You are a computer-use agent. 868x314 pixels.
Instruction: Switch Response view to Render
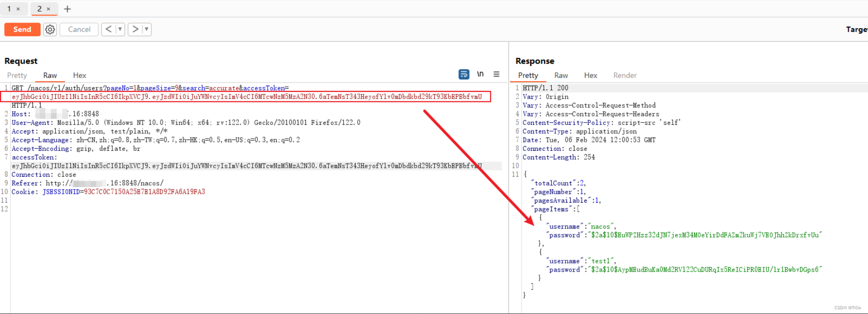625,75
